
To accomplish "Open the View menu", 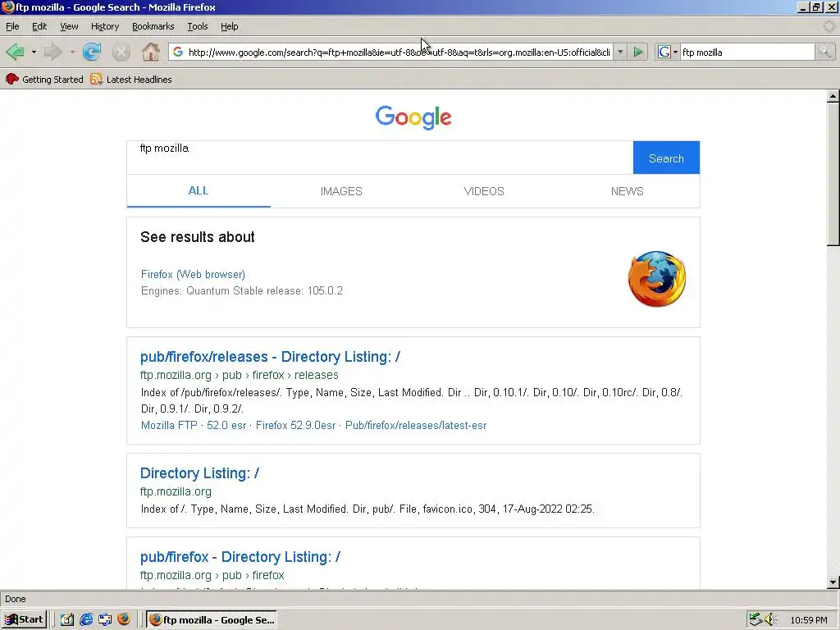I will coord(69,26).
